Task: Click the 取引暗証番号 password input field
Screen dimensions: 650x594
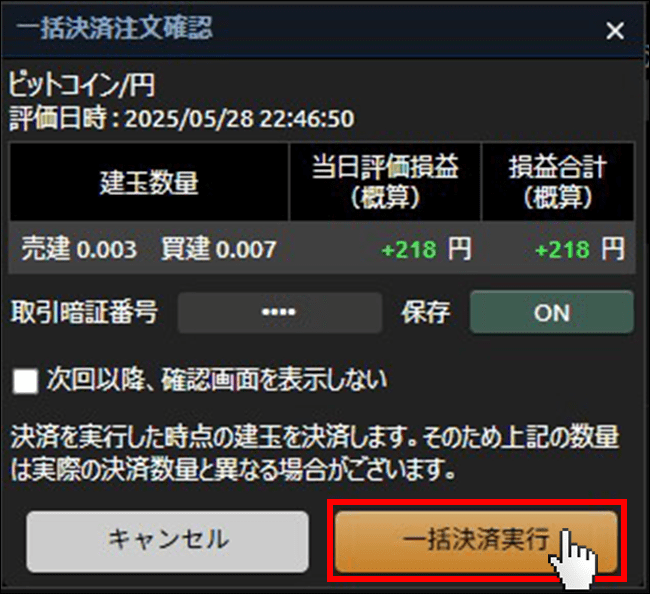Action: pos(280,312)
